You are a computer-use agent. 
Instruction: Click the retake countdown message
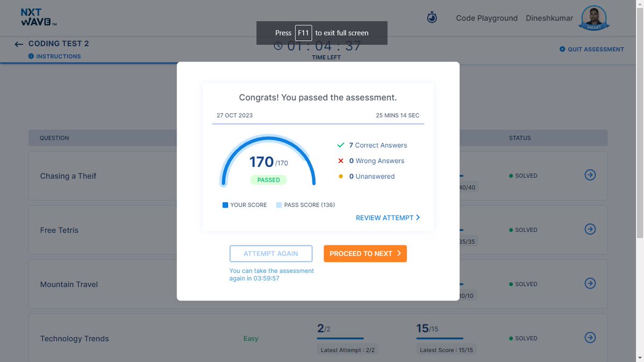[272, 275]
